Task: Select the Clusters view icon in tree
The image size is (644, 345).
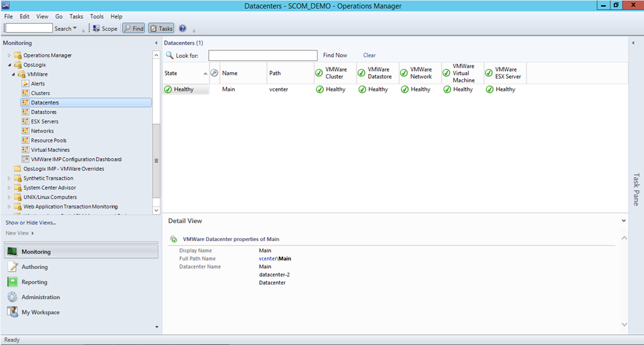Action: click(x=26, y=93)
